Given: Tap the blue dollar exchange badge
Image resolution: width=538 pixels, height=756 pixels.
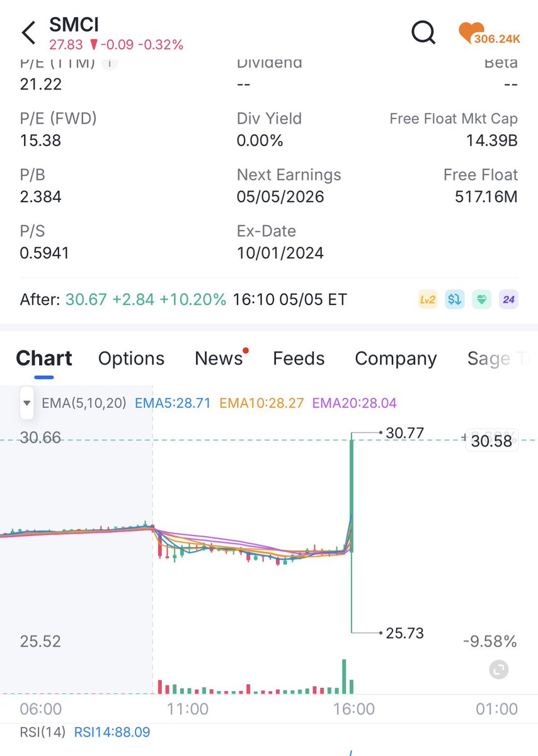Looking at the screenshot, I should point(455,299).
